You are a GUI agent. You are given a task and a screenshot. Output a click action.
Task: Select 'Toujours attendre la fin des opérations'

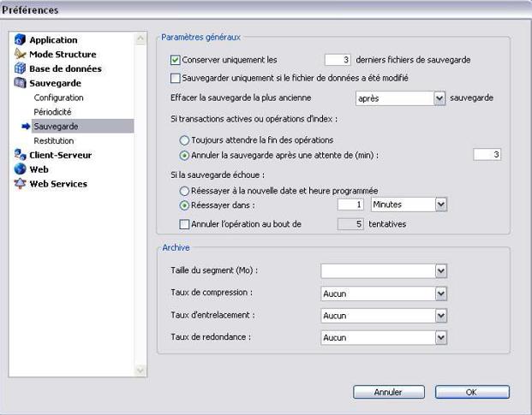point(184,139)
